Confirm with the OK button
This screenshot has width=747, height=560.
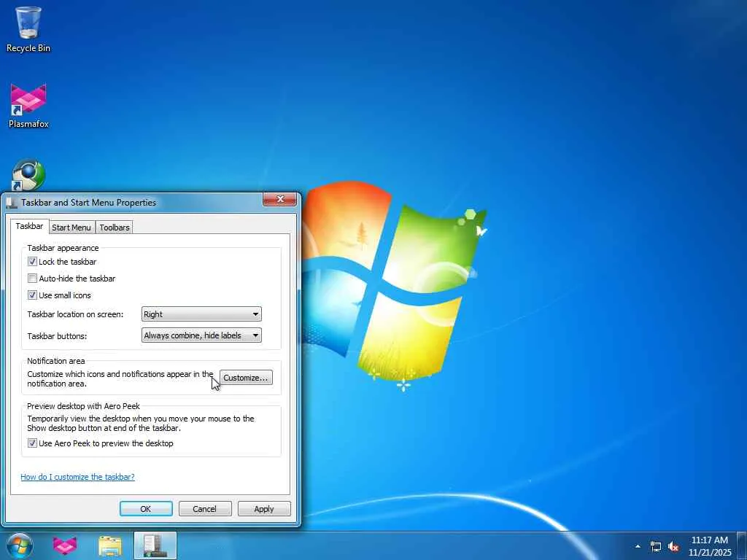pos(146,508)
